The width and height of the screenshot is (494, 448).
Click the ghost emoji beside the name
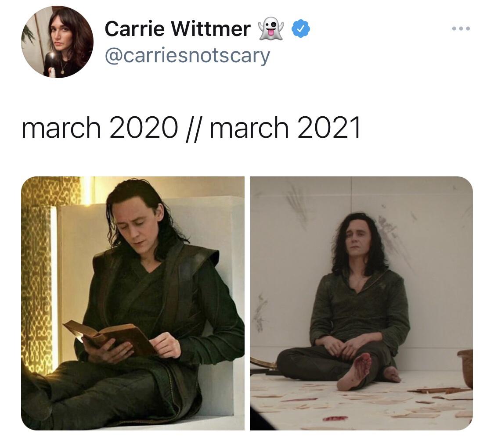point(271,29)
